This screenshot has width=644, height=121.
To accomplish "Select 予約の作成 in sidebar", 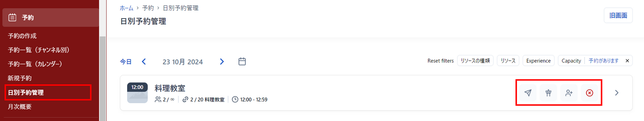I will point(22,36).
